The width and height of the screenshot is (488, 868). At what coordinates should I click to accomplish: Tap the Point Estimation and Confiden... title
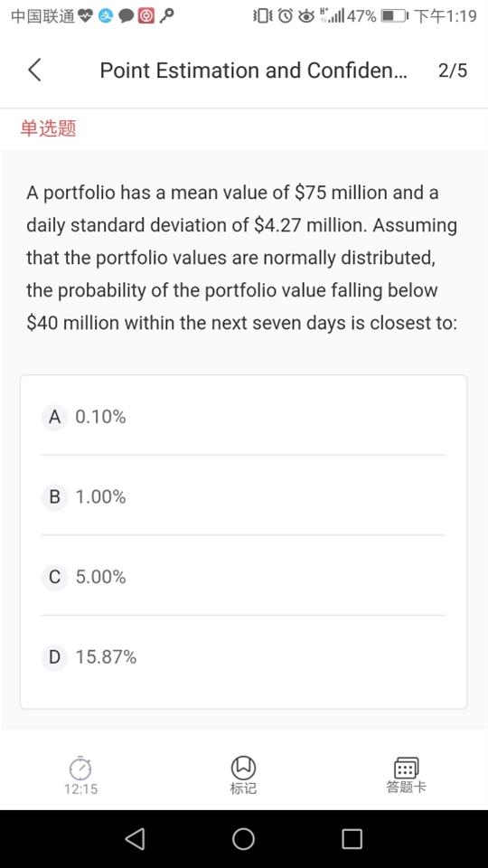(x=253, y=71)
